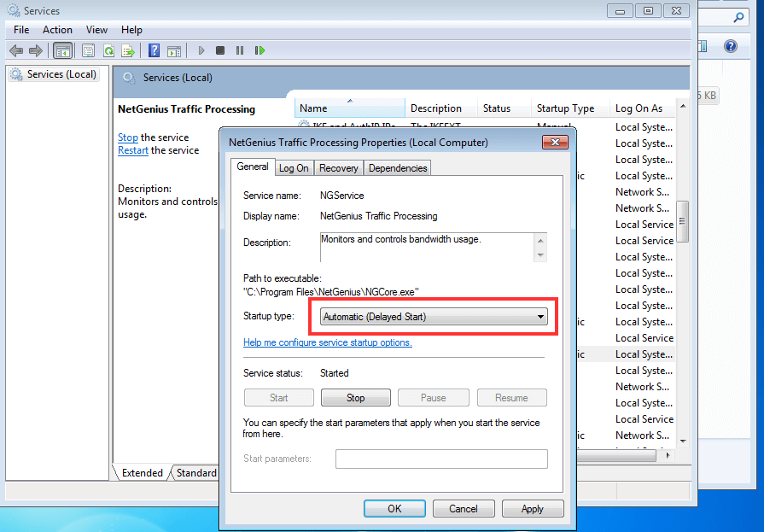Image resolution: width=764 pixels, height=532 pixels.
Task: Switch to the Standard view tab
Action: tap(196, 473)
